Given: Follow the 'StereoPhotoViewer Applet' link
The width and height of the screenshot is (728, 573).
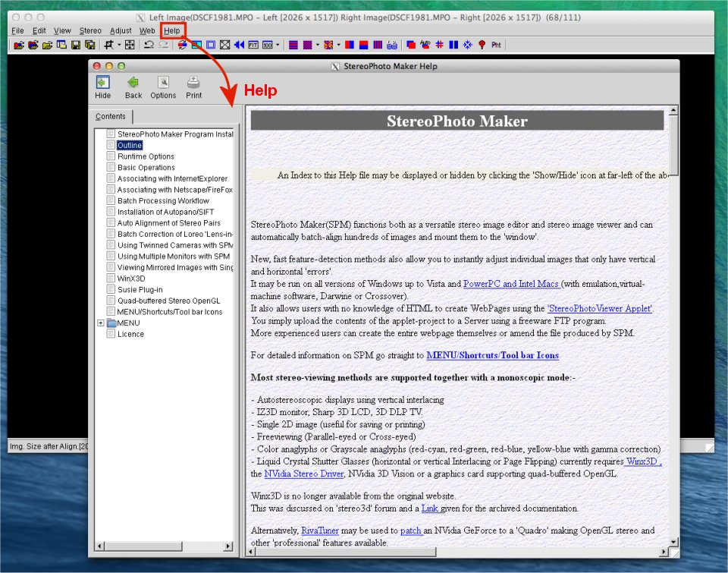Looking at the screenshot, I should [600, 308].
